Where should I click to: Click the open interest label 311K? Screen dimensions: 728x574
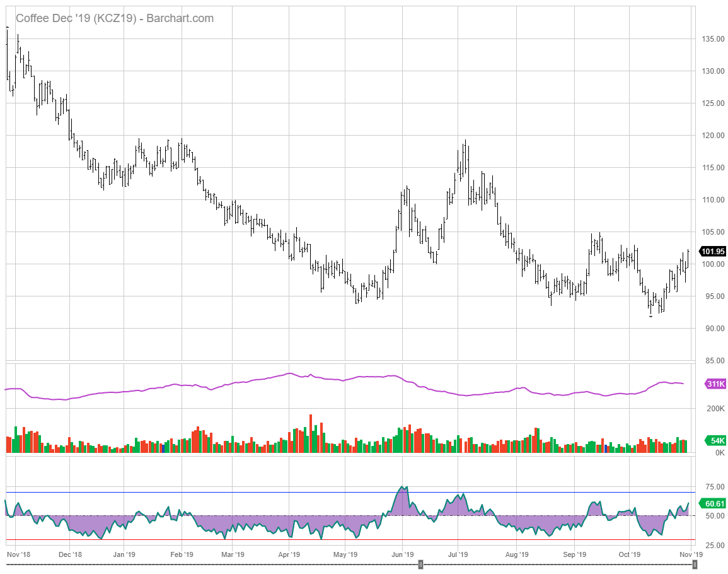715,384
